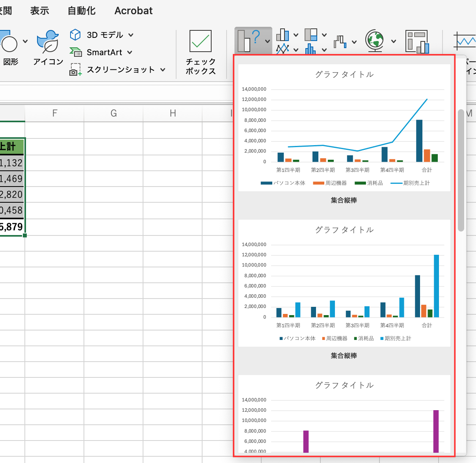Expand the 3D モデル dropdown arrow

point(131,35)
